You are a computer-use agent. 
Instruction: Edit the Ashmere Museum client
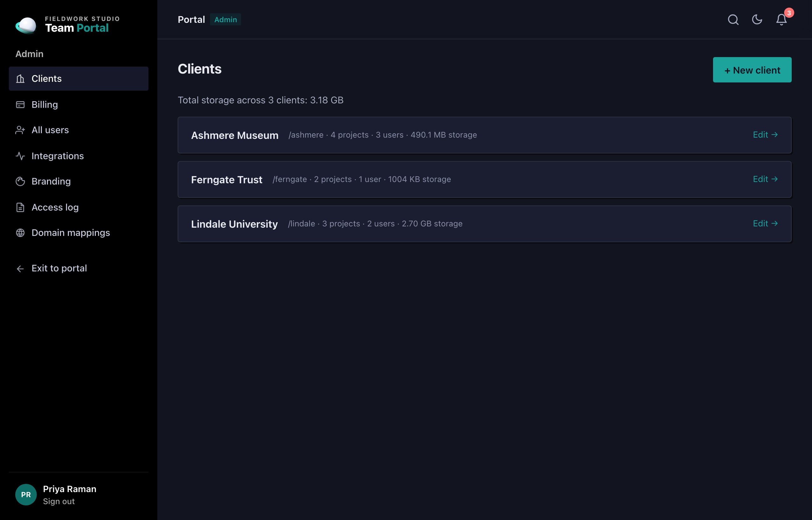coord(765,135)
